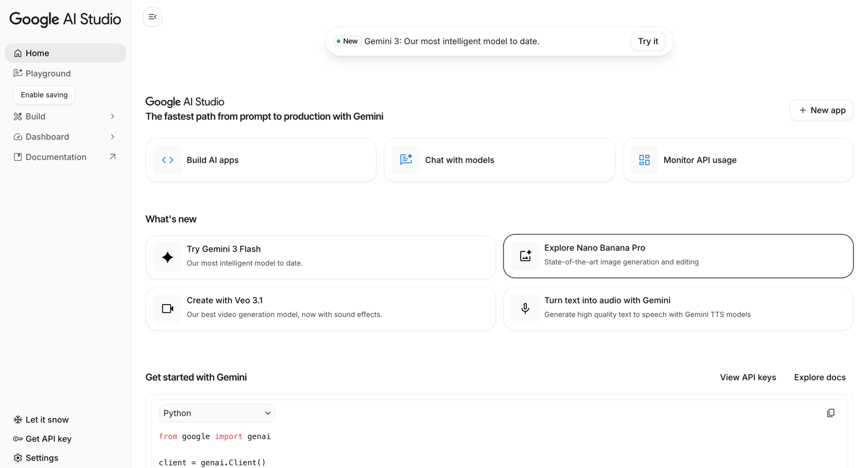This screenshot has height=468, width=868.
Task: Click the Try it button for Gemini 3
Action: 647,41
